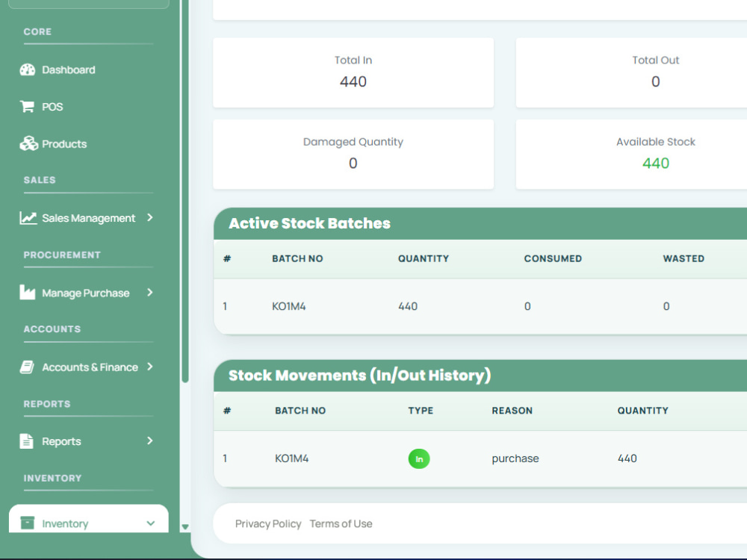Click the CONSUMED column header
This screenshot has width=747, height=560.
553,258
